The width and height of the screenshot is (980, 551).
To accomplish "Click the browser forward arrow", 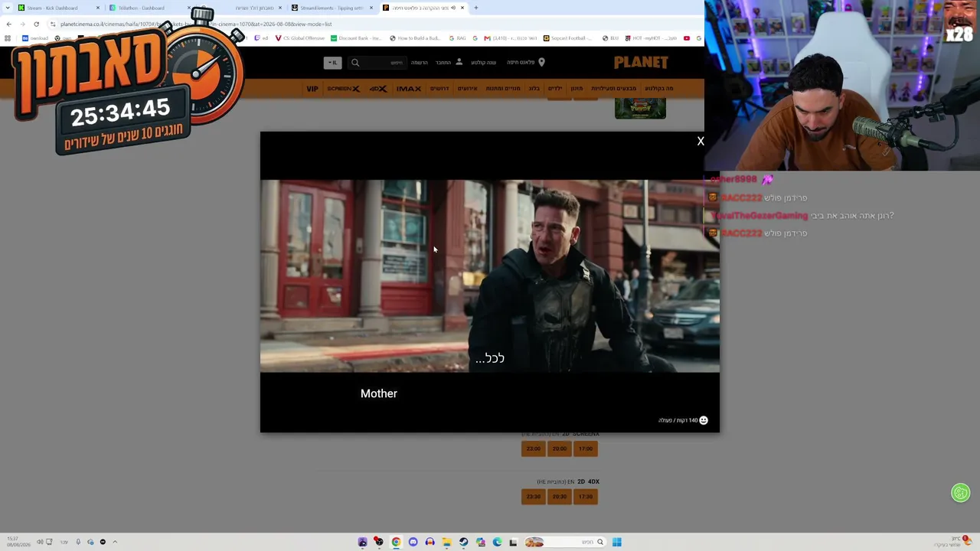I will click(22, 24).
